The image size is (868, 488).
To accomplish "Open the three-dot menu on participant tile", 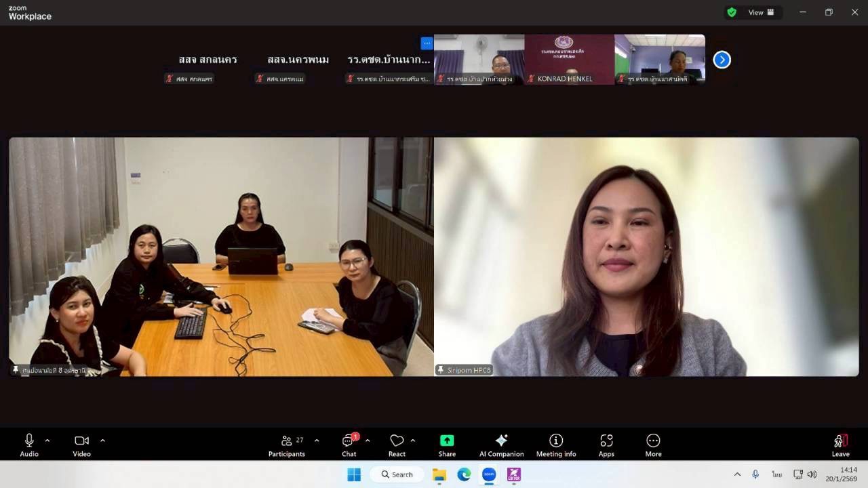I will point(427,43).
